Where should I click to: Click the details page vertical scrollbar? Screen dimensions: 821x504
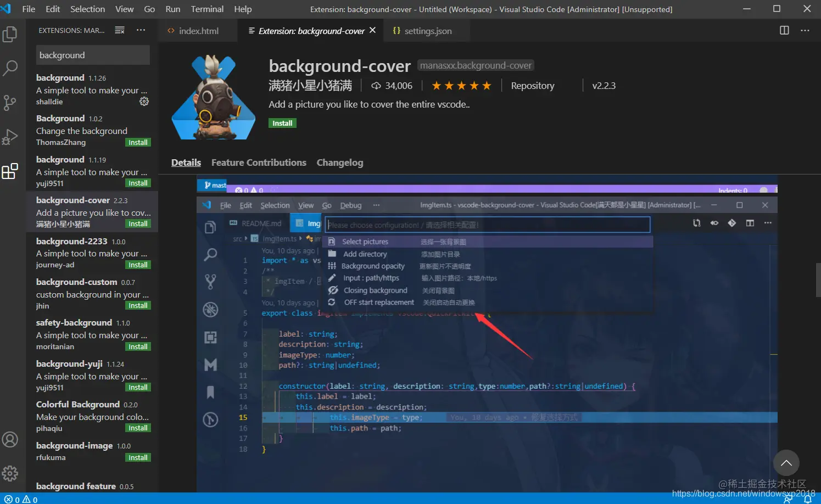coord(818,280)
